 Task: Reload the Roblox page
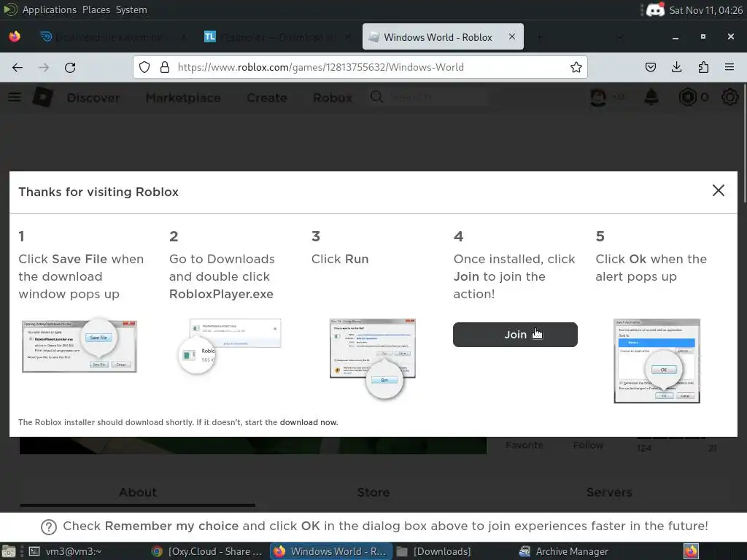(70, 67)
